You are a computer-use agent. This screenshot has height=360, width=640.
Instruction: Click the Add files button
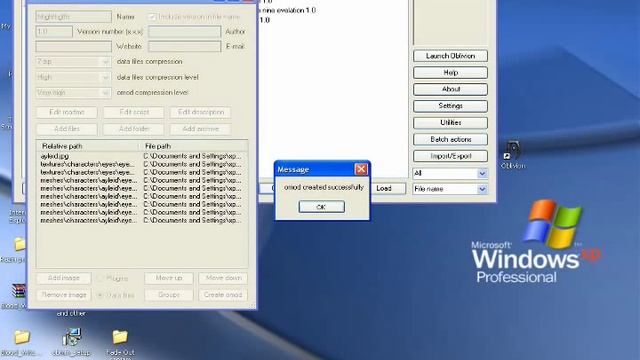[67, 129]
